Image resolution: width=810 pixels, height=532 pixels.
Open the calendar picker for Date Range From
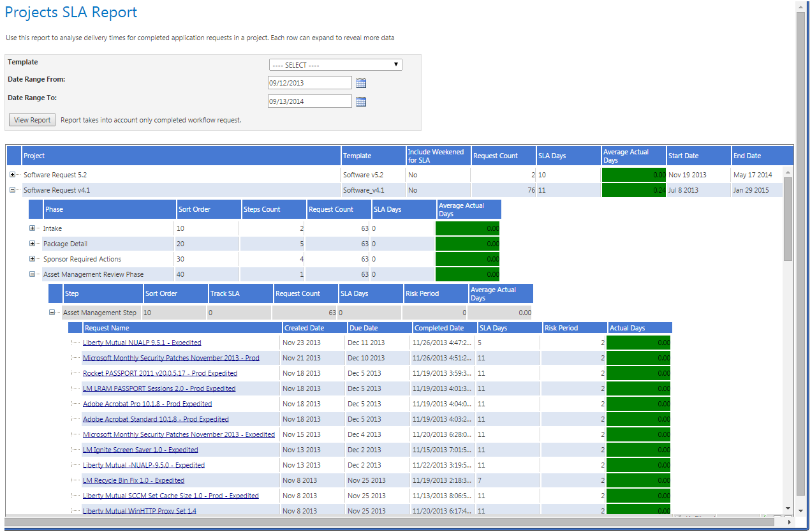361,82
